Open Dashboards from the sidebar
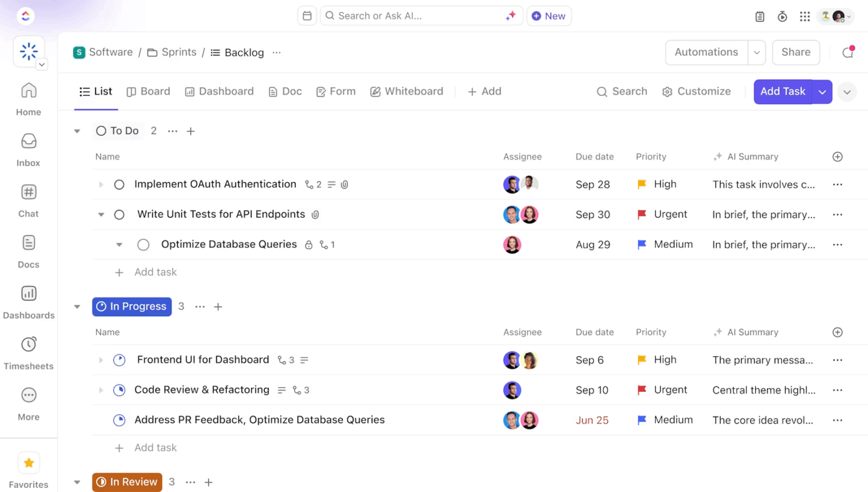 (29, 302)
